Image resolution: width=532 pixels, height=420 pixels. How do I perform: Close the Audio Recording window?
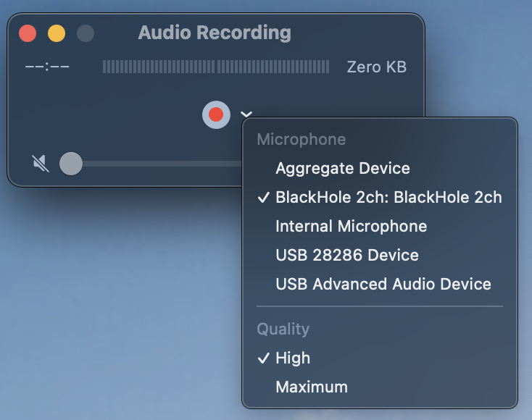coord(28,33)
